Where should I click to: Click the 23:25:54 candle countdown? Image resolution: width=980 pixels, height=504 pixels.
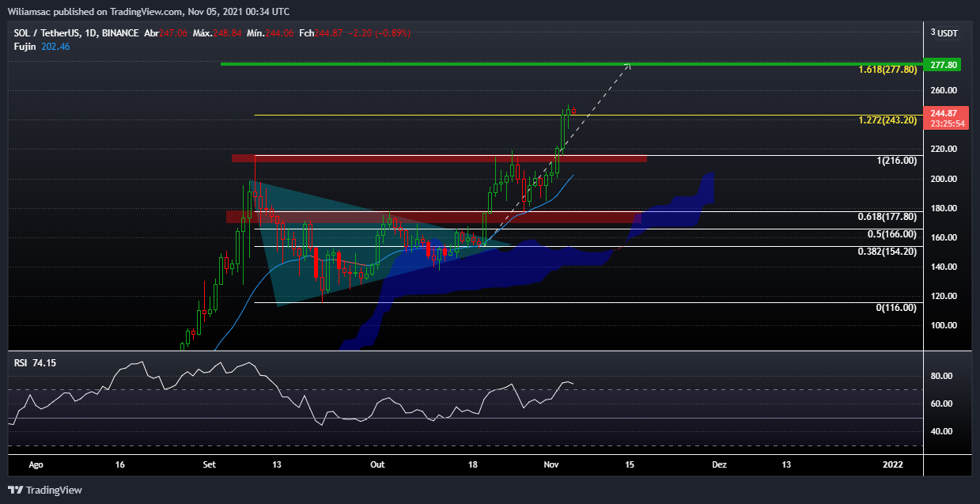point(947,123)
